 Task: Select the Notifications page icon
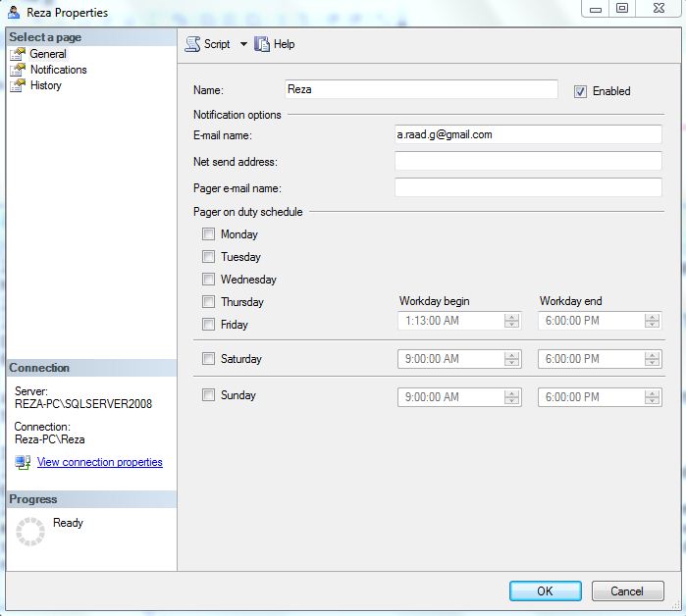(x=18, y=70)
